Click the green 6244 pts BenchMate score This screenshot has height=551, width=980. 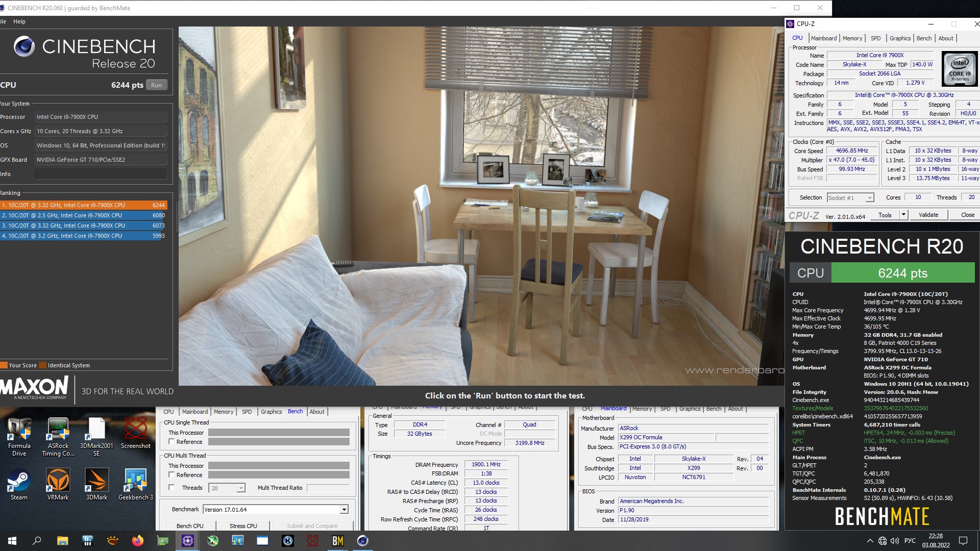tap(902, 273)
